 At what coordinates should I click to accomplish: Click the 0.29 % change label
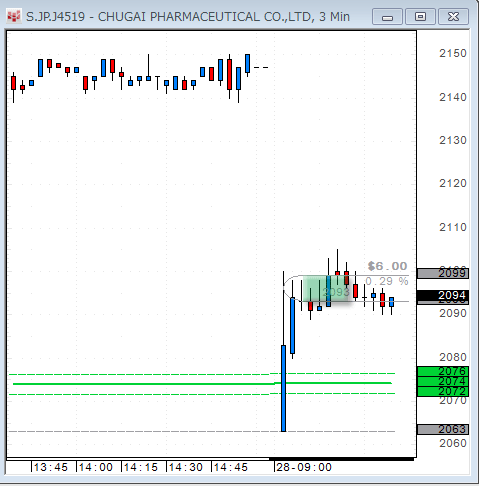(x=387, y=281)
